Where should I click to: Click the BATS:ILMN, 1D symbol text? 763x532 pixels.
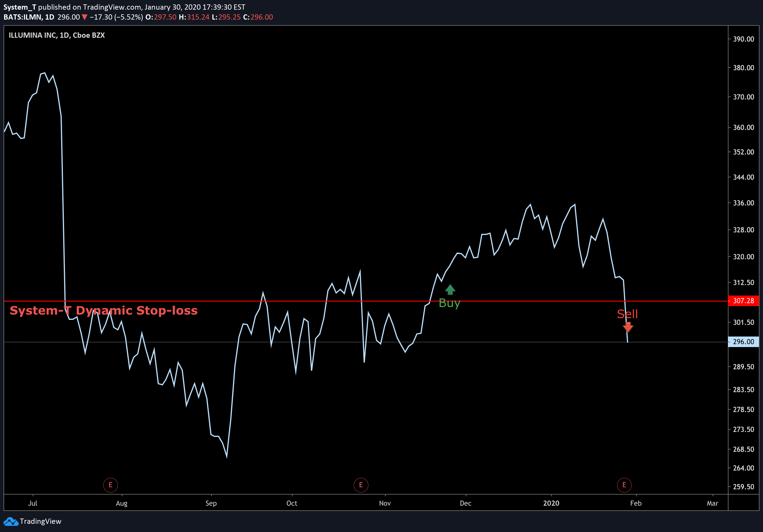pyautogui.click(x=29, y=17)
